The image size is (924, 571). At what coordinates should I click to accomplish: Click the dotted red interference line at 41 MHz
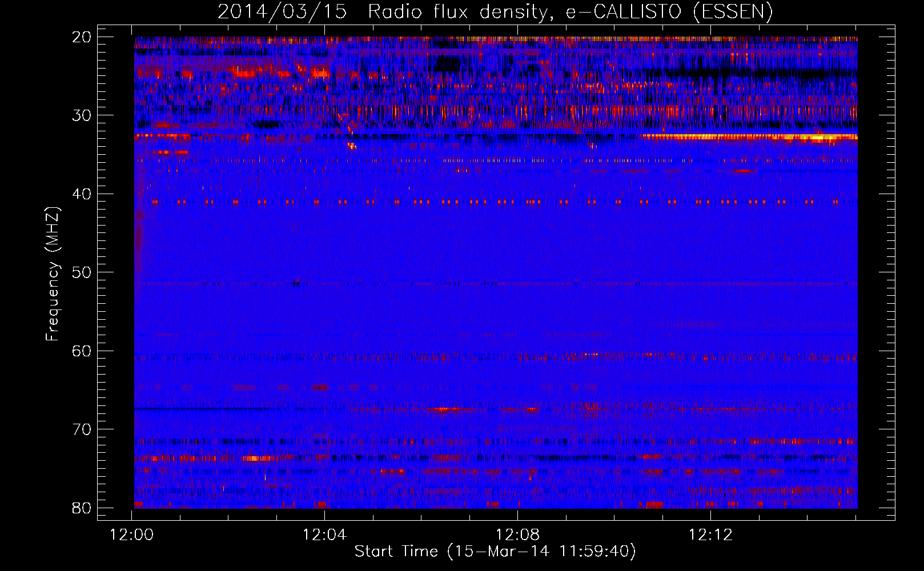(496, 202)
